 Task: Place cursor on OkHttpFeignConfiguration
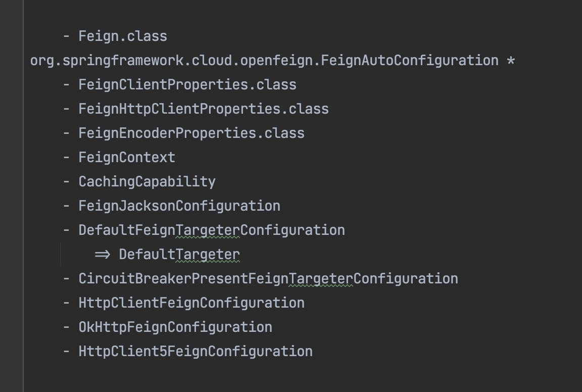pyautogui.click(x=175, y=327)
